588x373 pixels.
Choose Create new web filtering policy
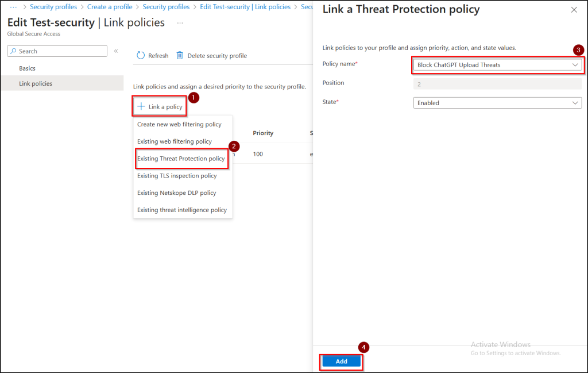[x=179, y=124]
